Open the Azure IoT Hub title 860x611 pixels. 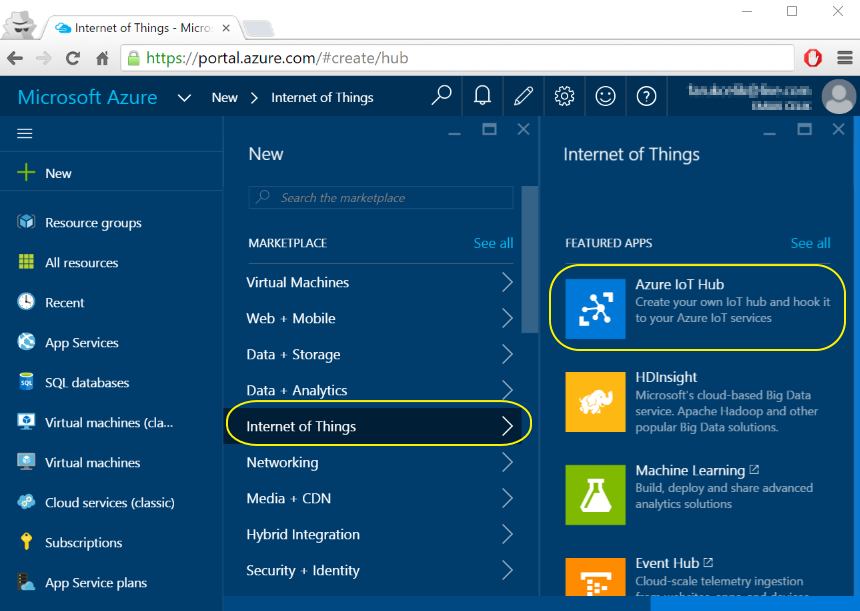[680, 284]
